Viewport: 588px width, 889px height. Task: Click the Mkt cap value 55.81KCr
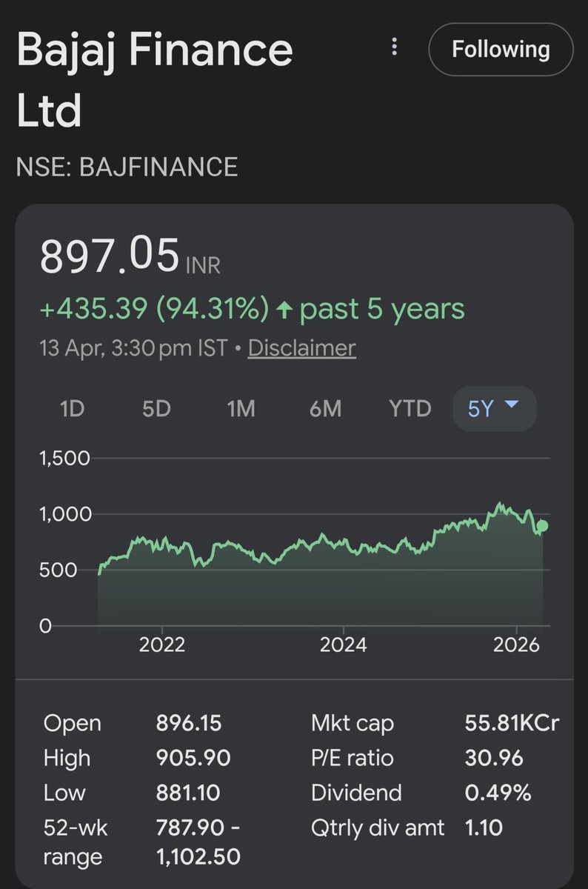512,723
